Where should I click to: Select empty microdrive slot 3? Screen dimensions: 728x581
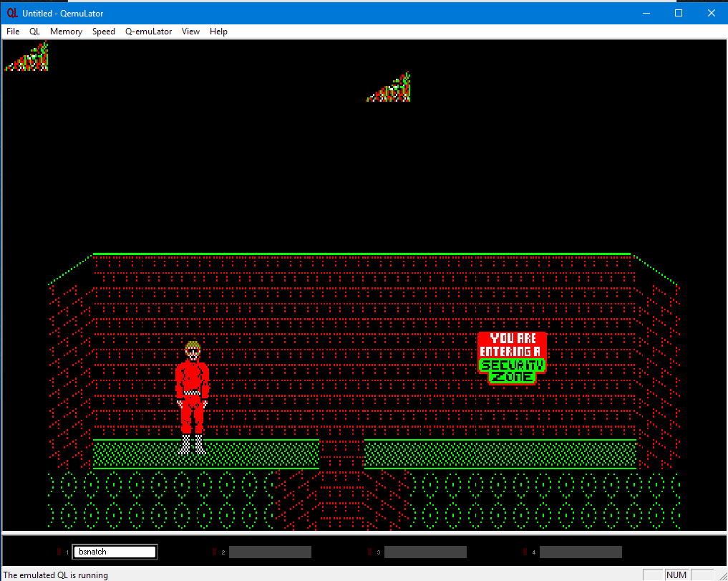(x=425, y=552)
